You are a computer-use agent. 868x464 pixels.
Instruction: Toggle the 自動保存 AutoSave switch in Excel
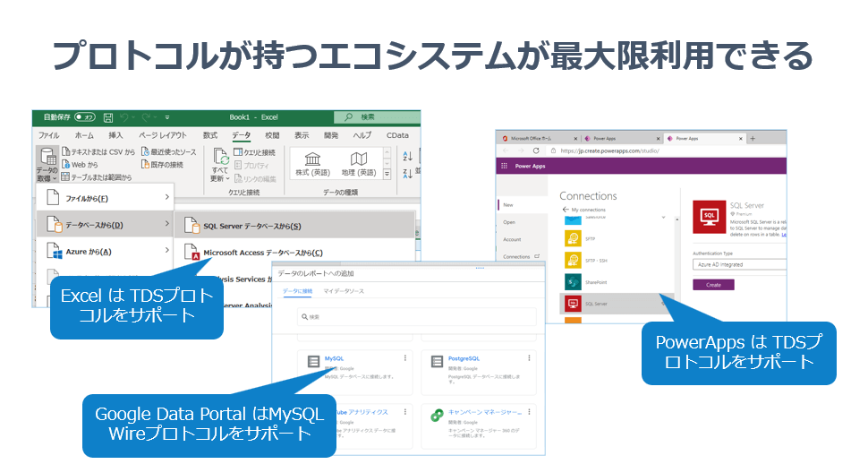[x=85, y=117]
